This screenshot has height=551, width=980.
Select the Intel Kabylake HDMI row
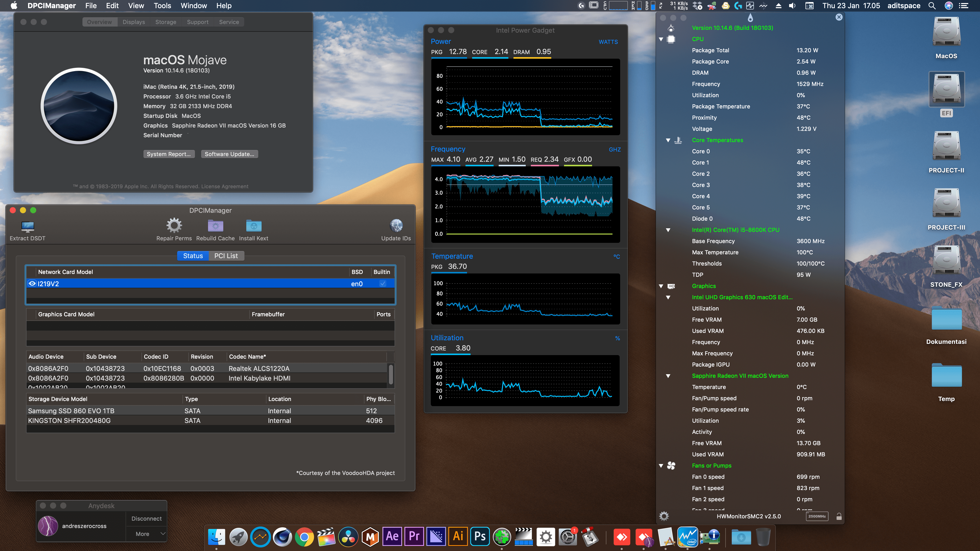coord(207,378)
